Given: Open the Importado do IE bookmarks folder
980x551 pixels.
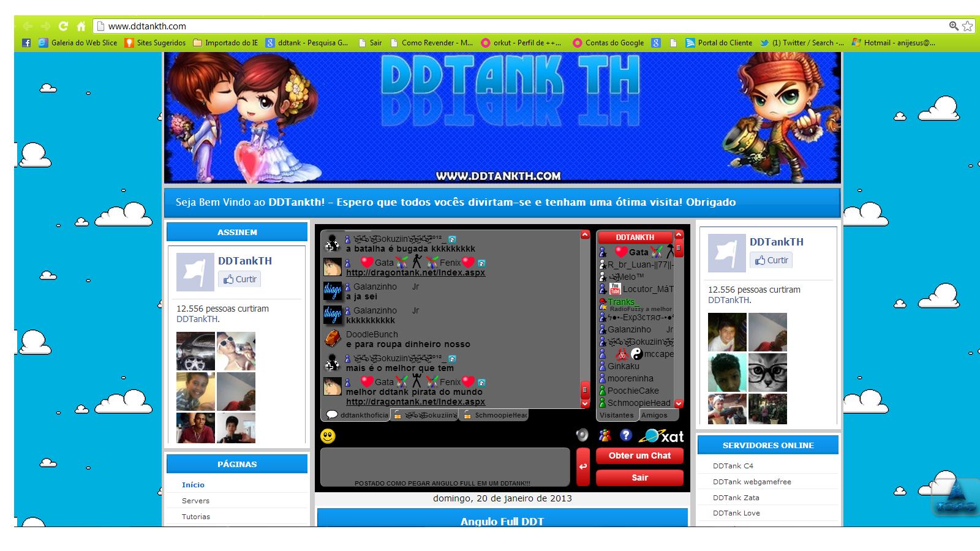Looking at the screenshot, I should point(225,43).
